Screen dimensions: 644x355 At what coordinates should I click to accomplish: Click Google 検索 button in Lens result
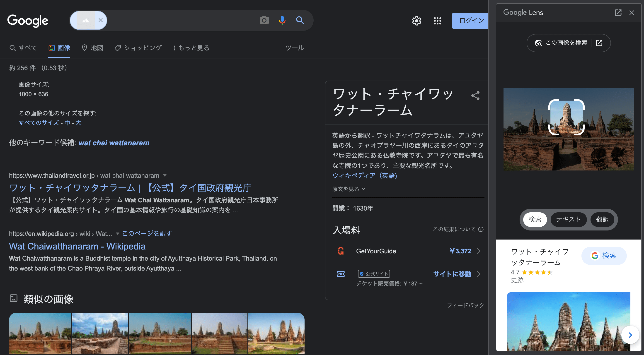[604, 256]
